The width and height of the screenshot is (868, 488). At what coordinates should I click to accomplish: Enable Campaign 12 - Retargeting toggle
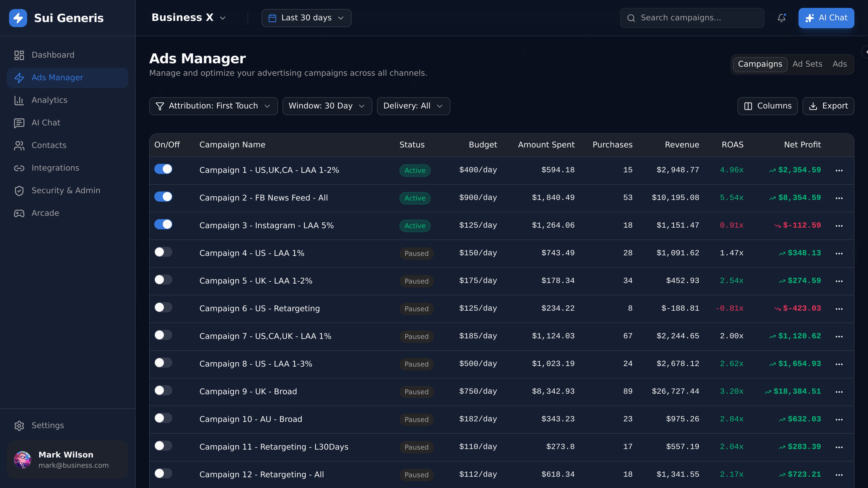pyautogui.click(x=163, y=473)
